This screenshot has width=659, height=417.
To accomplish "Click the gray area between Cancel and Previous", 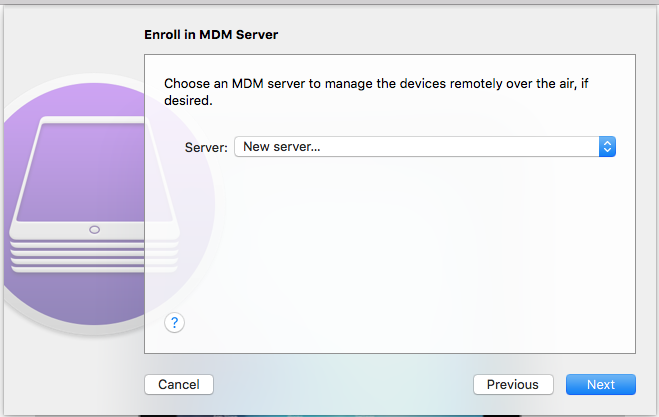I will point(340,384).
